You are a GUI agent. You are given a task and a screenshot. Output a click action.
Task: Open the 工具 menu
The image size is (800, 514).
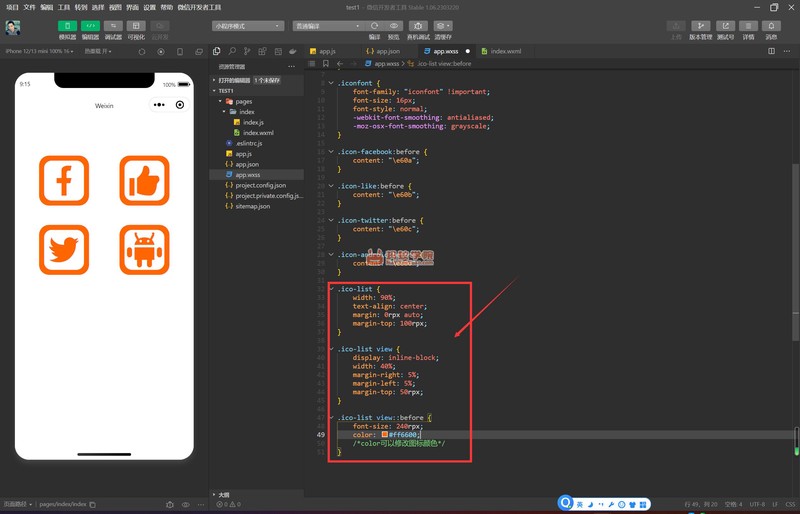(x=64, y=7)
